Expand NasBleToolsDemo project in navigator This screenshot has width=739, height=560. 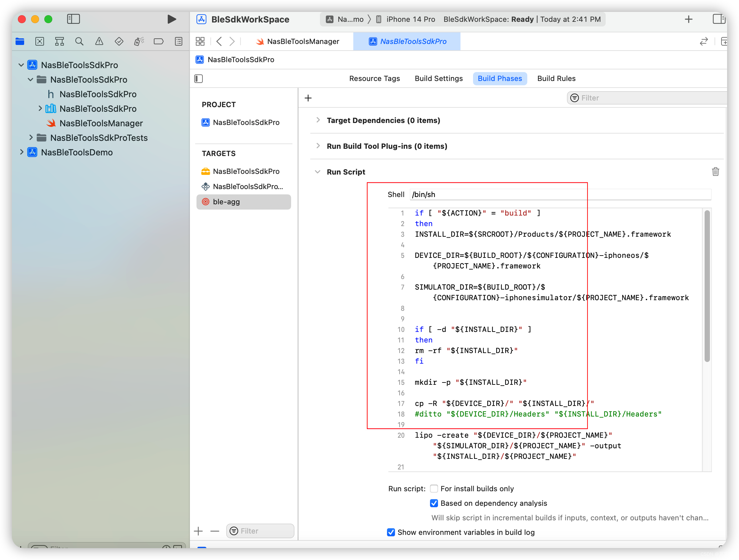22,152
